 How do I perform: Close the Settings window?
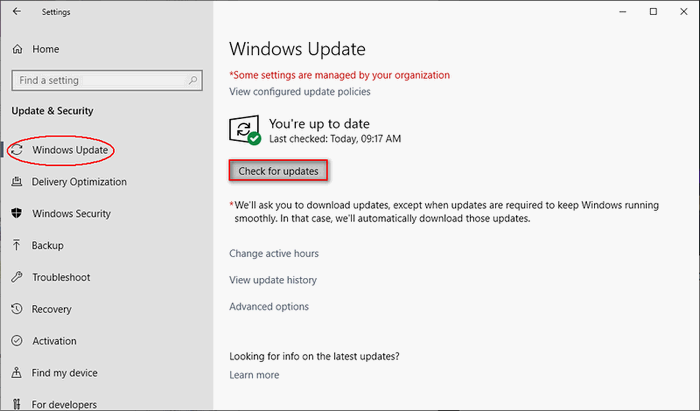coord(683,12)
